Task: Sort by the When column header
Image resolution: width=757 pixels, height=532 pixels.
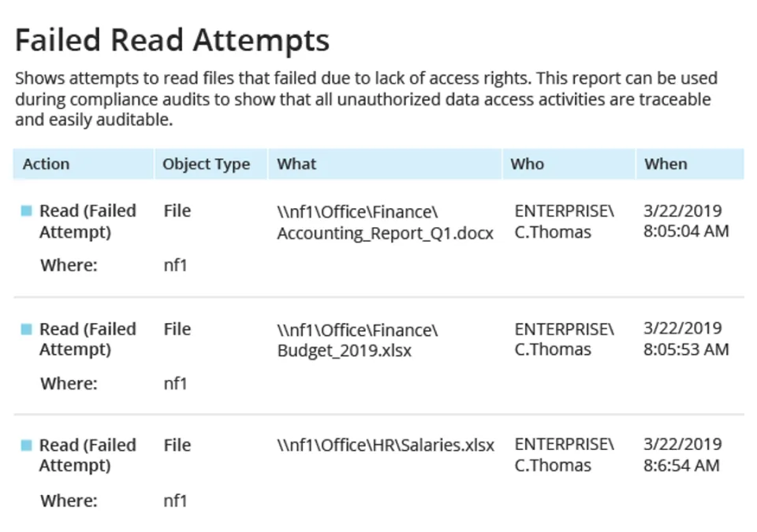Action: pyautogui.click(x=666, y=164)
